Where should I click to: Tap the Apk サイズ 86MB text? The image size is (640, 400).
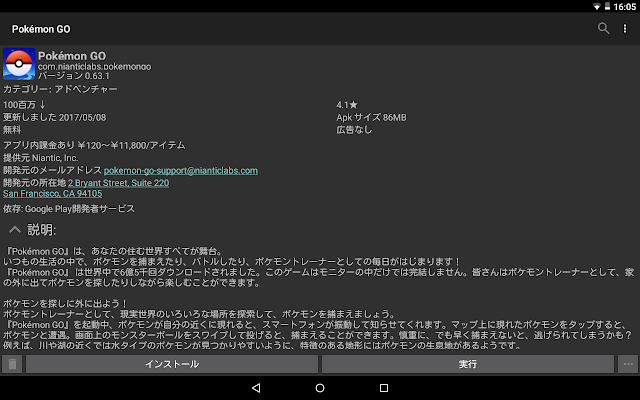pyautogui.click(x=371, y=118)
